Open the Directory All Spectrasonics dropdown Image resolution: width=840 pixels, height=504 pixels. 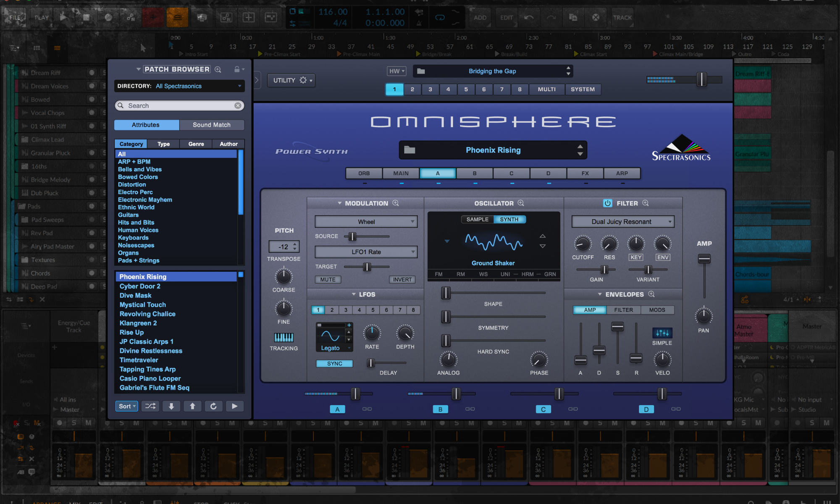pos(179,86)
